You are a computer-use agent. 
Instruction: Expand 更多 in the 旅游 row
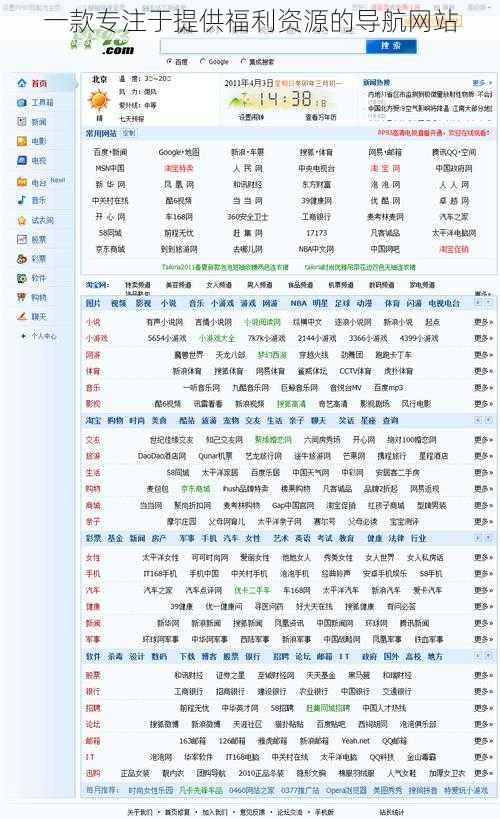click(483, 456)
